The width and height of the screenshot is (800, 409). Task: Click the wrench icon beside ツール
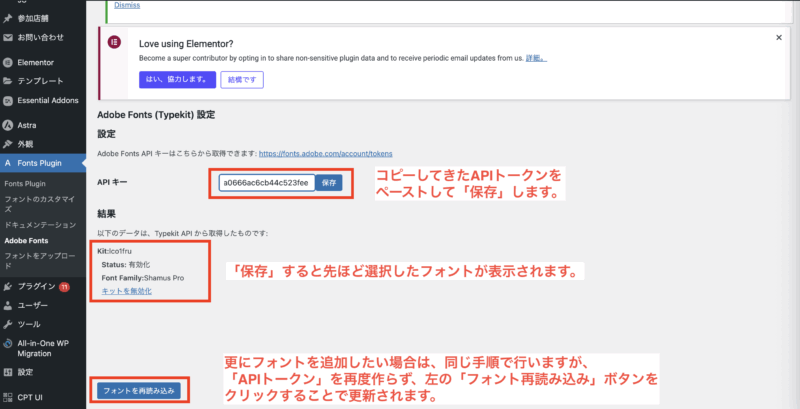8,324
